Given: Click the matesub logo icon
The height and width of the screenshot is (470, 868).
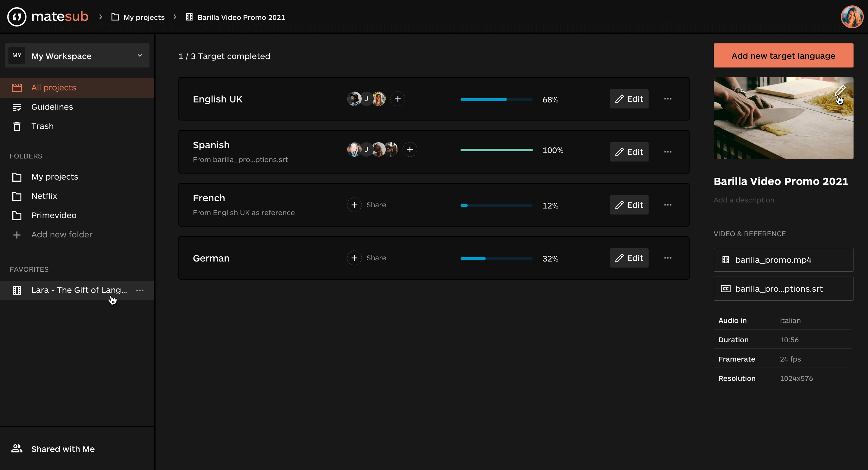Looking at the screenshot, I should coord(17,17).
